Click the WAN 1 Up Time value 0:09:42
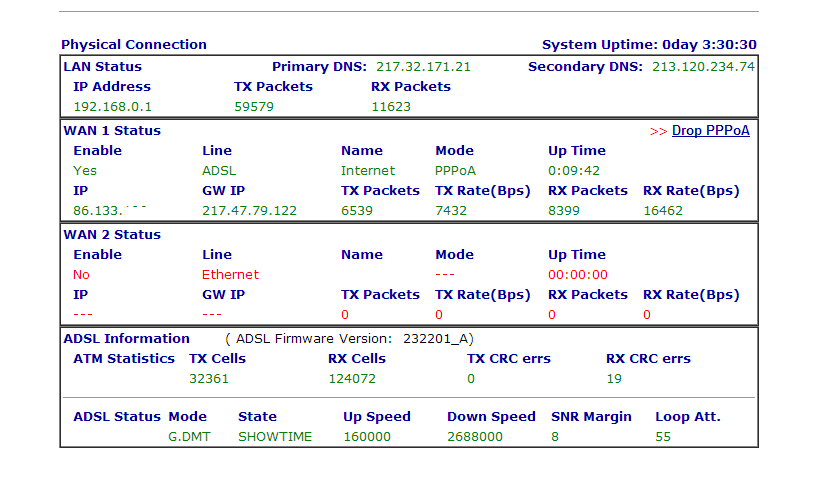 pos(573,171)
